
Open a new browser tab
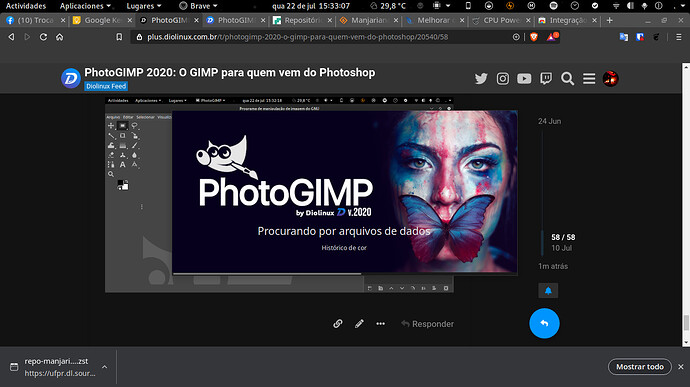click(609, 20)
